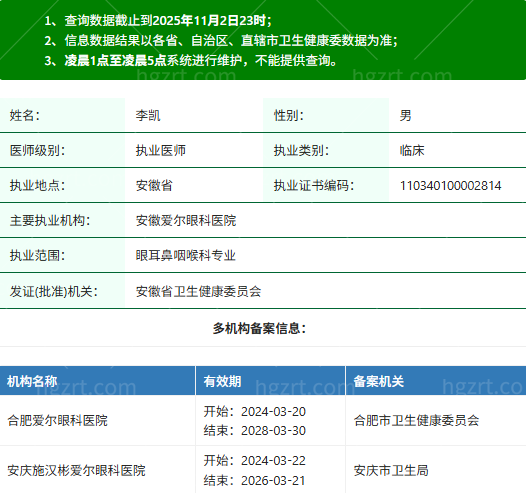Click the gender value 男
Image resolution: width=526 pixels, height=493 pixels.
[405, 115]
